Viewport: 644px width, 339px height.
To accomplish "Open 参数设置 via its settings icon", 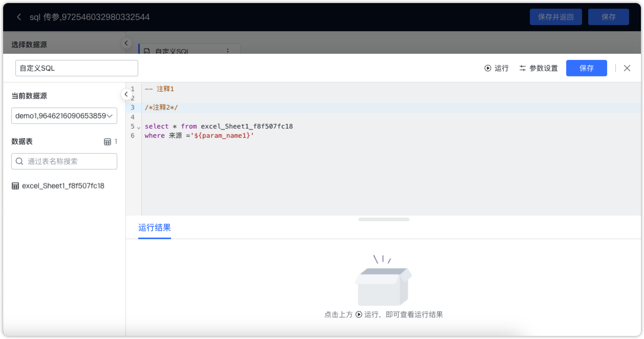I will point(522,68).
